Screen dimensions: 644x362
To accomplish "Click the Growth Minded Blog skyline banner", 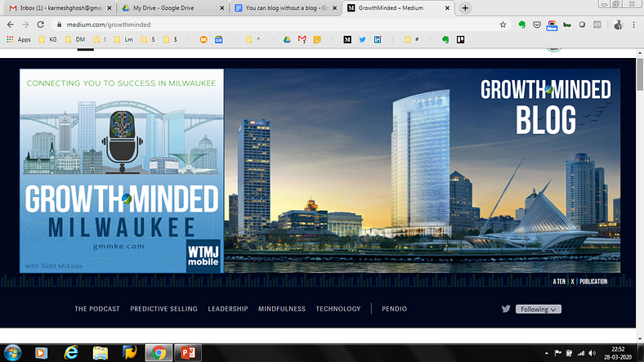I will tap(423, 171).
